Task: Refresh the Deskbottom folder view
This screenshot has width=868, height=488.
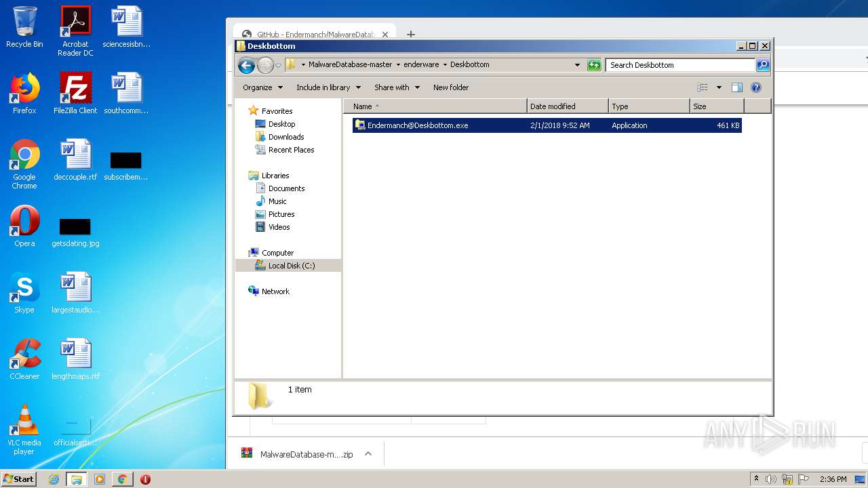Action: 594,65
